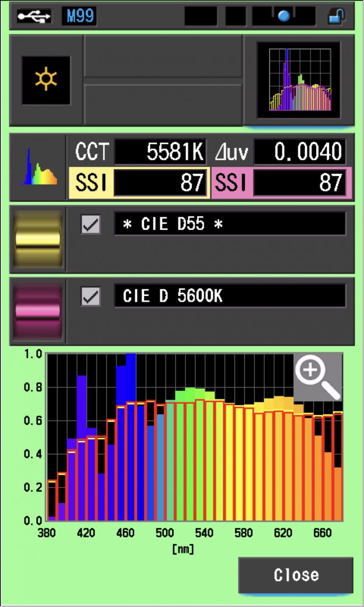Uncheck the CIE D55 reference checkbox
This screenshot has width=364, height=607.
91,224
